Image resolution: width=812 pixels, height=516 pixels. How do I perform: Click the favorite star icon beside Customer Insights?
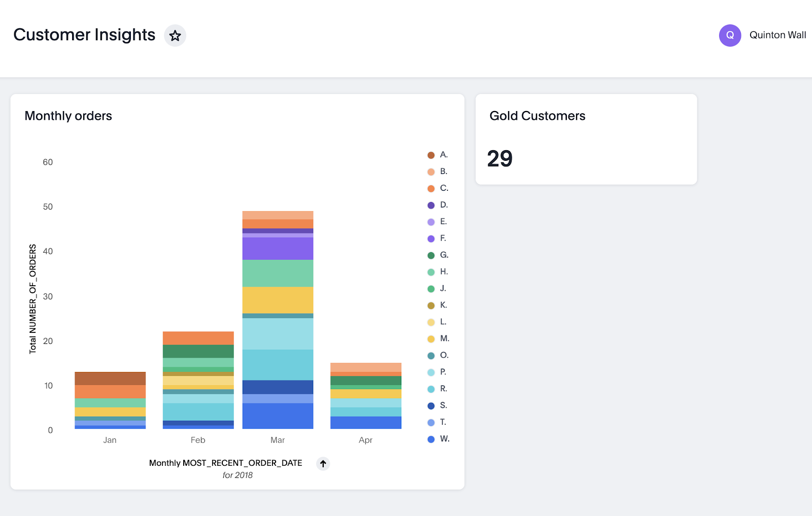[175, 36]
